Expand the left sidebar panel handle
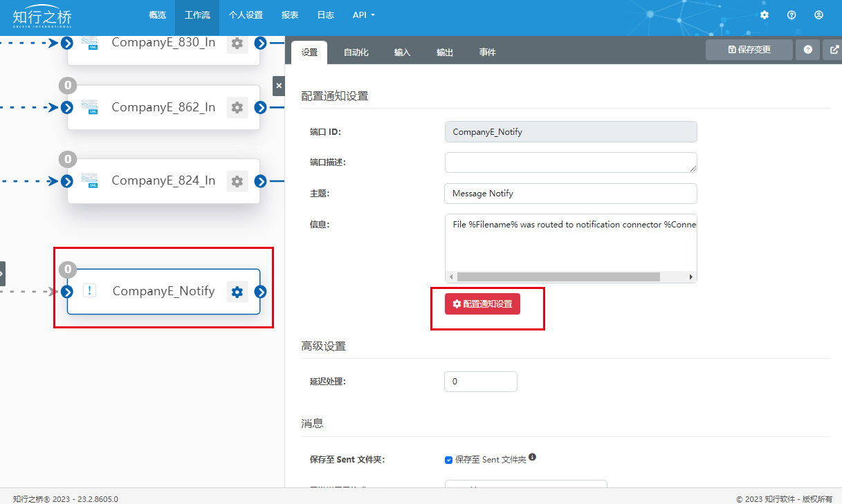 pos(2,274)
